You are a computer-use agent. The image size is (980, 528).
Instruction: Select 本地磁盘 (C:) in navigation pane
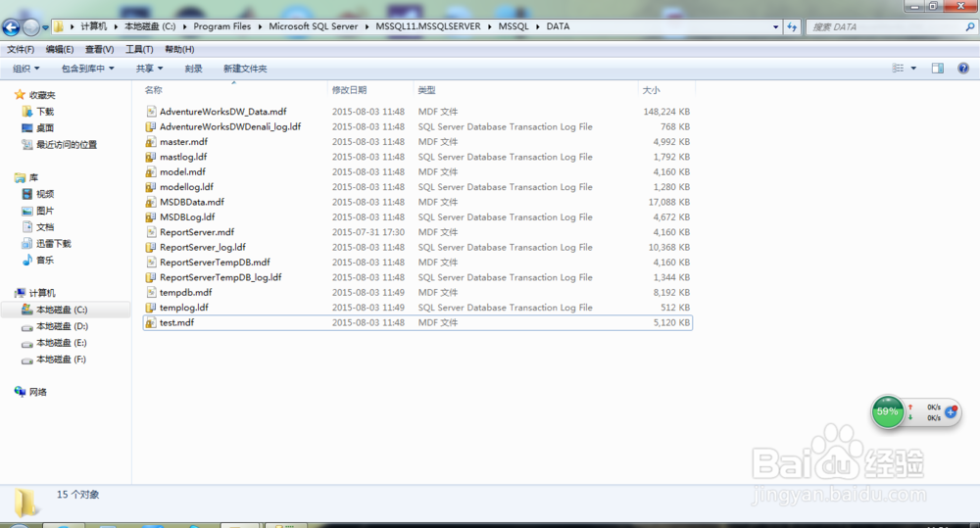coord(61,310)
